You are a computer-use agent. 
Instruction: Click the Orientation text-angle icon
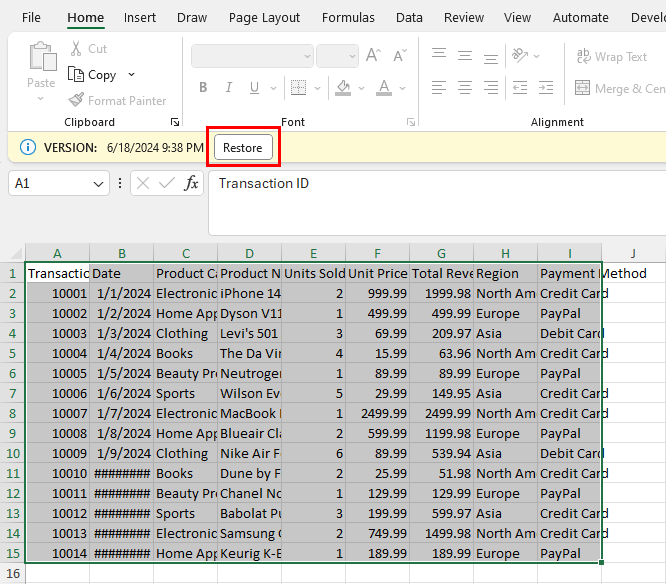pyautogui.click(x=520, y=55)
